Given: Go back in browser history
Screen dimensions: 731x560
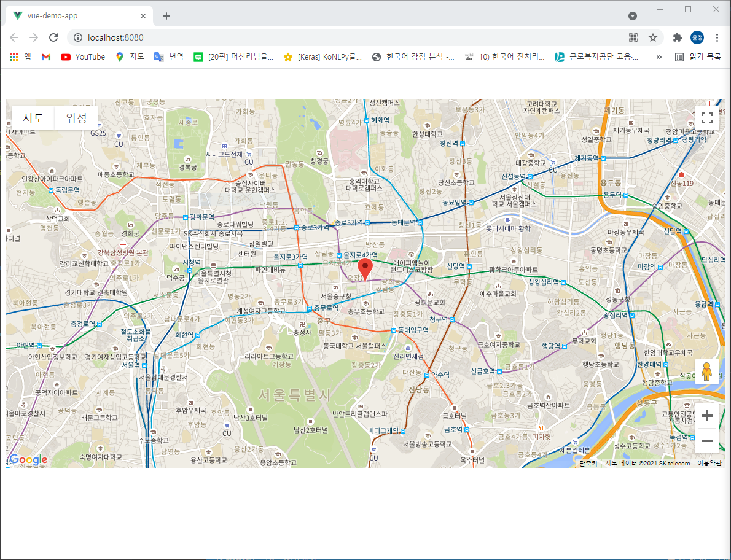Looking at the screenshot, I should point(14,37).
